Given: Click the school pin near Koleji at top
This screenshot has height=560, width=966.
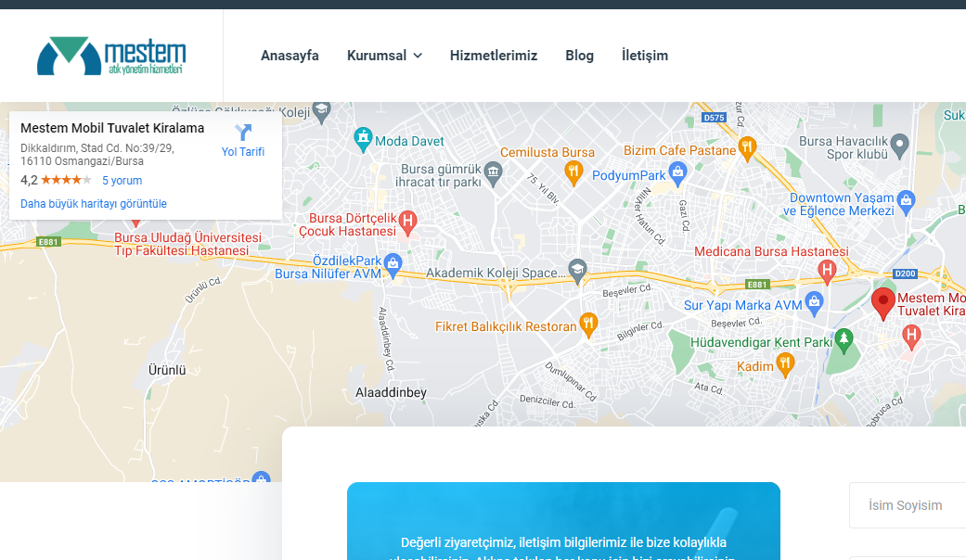Looking at the screenshot, I should (322, 111).
